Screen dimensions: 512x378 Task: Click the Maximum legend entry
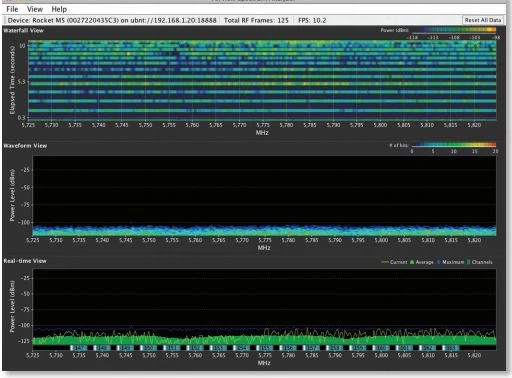450,262
